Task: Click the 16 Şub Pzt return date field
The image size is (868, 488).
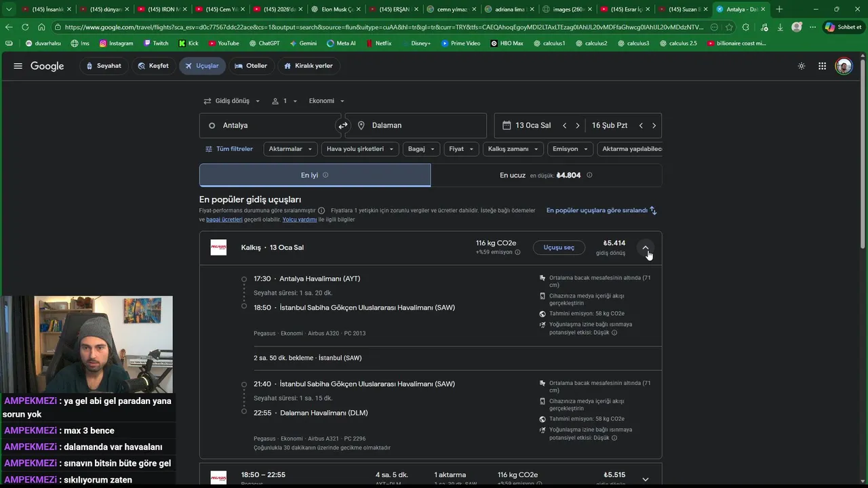Action: [610, 125]
